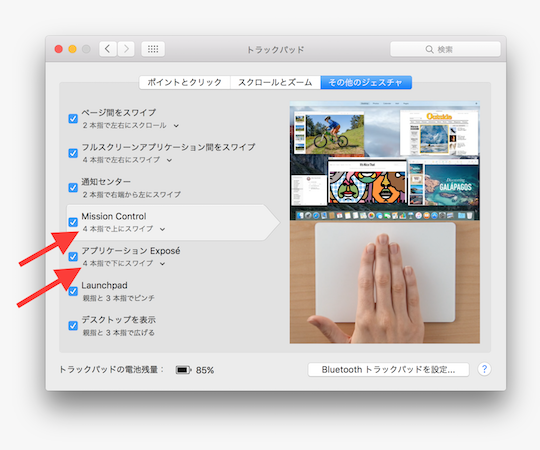Screen dimensions: 540x450
Task: Click the battery level icon
Action: coord(183,370)
